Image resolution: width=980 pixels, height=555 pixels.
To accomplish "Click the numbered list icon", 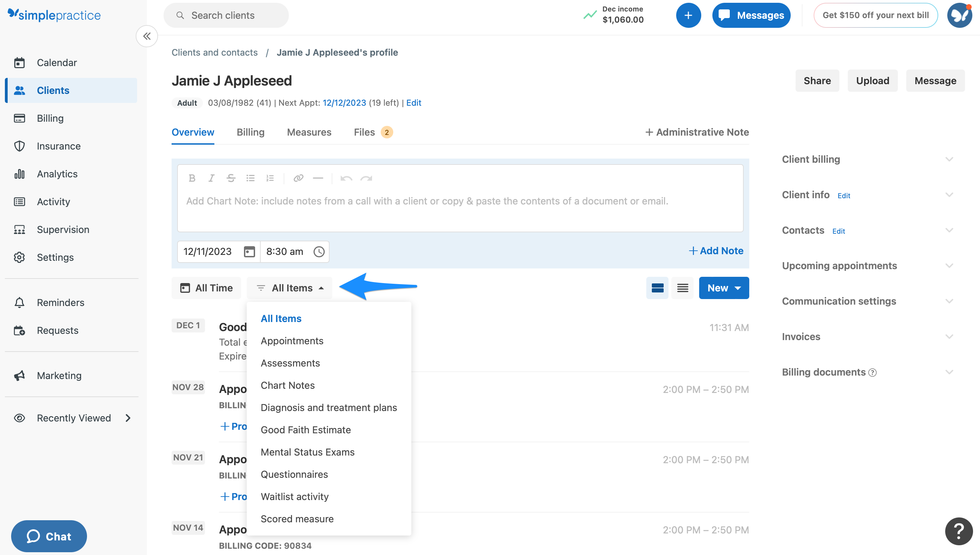I will (x=270, y=178).
